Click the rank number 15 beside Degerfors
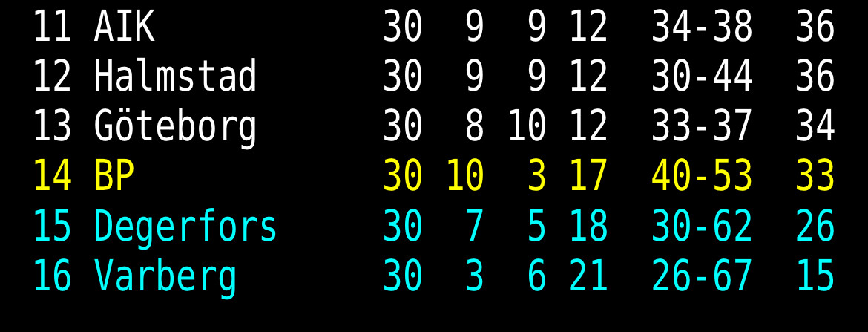 click(x=52, y=226)
